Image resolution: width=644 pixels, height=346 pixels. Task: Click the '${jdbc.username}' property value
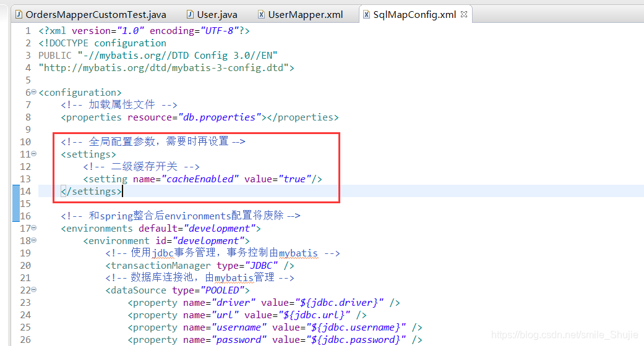356,327
